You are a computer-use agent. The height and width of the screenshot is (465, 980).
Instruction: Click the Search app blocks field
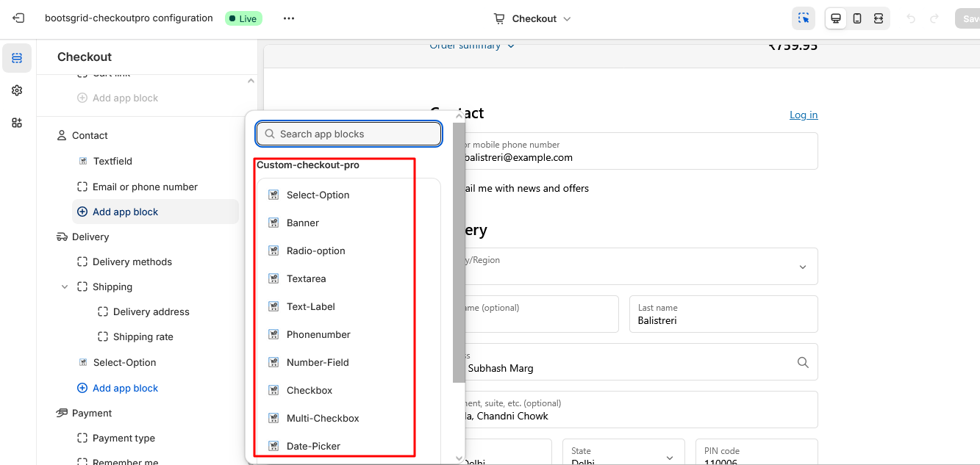(x=348, y=134)
